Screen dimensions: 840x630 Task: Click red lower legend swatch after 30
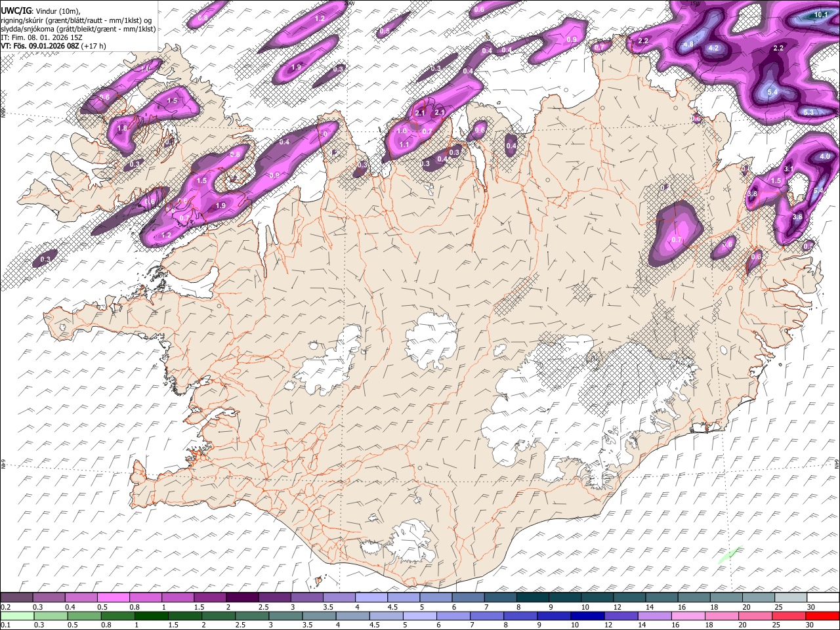coord(822,616)
